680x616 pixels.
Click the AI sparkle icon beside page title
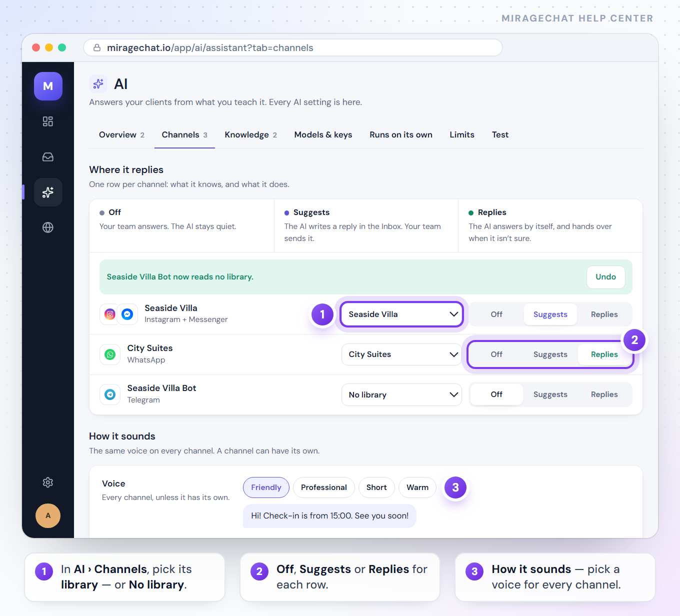coord(98,83)
